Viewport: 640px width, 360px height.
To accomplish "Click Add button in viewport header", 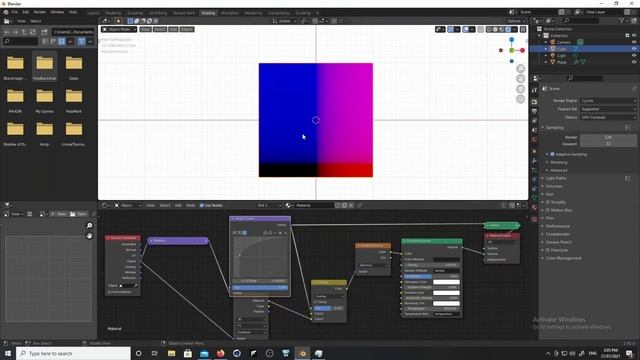I will coord(173,29).
